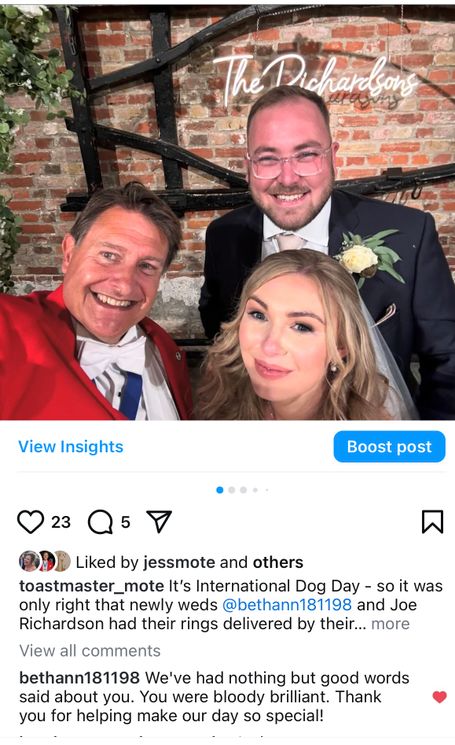Click the 23 likes count
Image resolution: width=455 pixels, height=745 pixels.
pos(61,522)
